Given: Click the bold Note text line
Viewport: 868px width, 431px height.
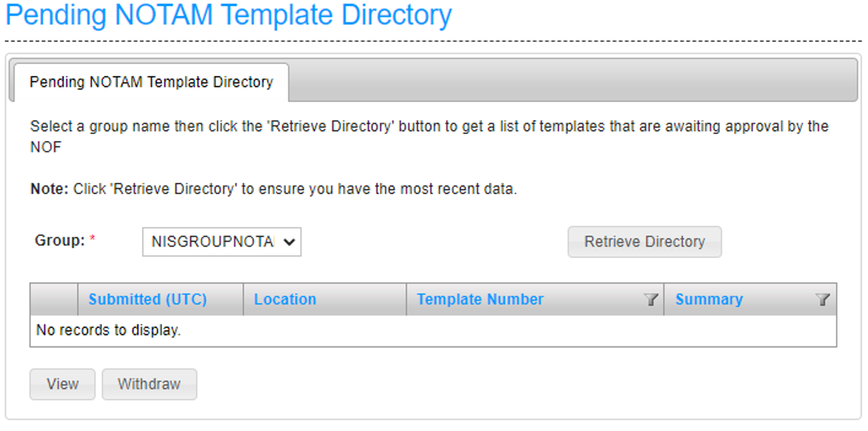Looking at the screenshot, I should pos(273,189).
